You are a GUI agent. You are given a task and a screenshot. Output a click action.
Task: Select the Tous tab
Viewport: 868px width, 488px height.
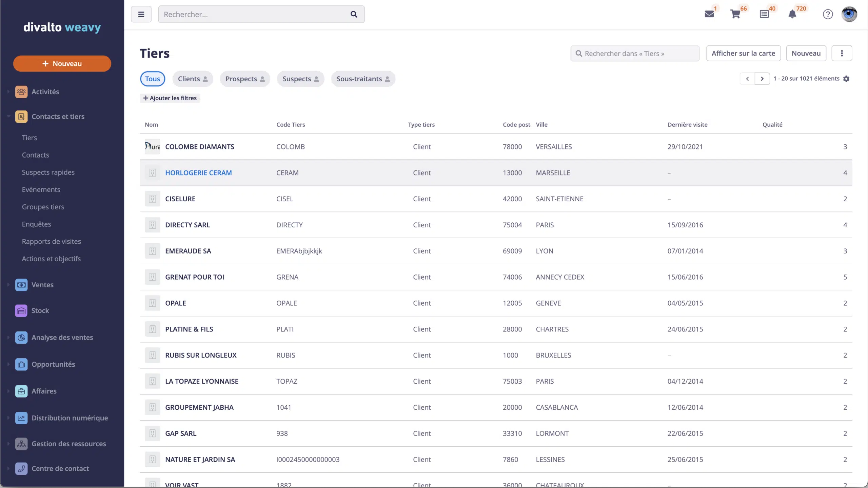click(153, 79)
